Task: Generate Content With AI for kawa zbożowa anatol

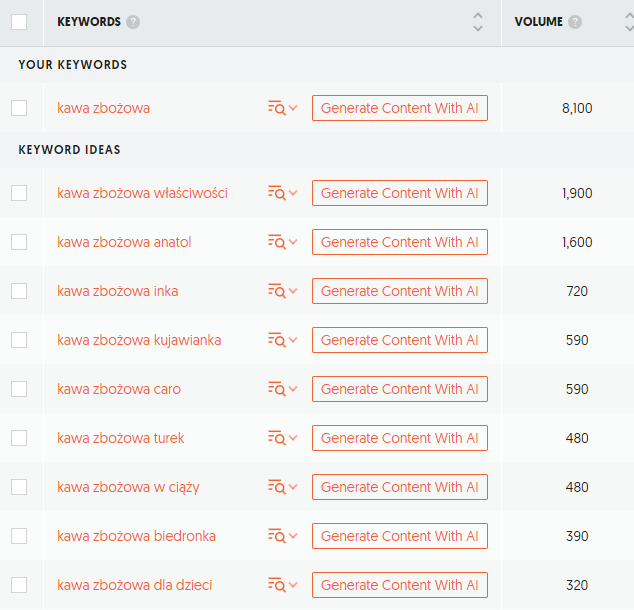Action: (400, 242)
